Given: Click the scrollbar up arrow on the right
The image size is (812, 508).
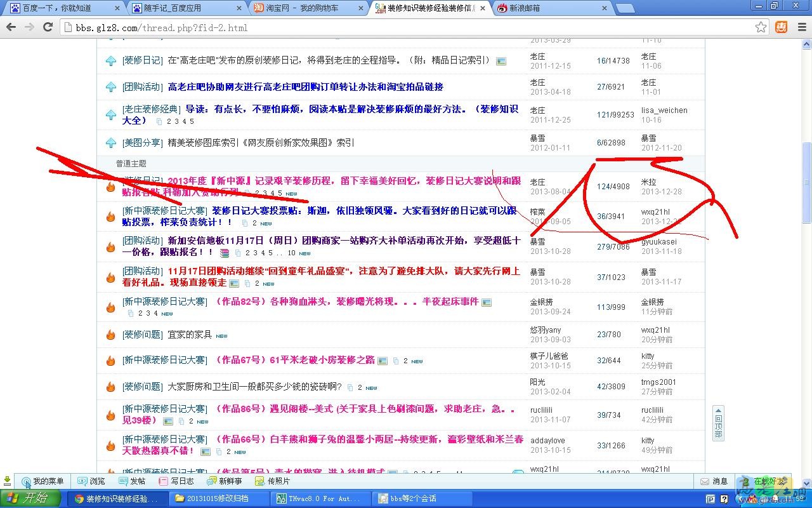Looking at the screenshot, I should (x=807, y=44).
